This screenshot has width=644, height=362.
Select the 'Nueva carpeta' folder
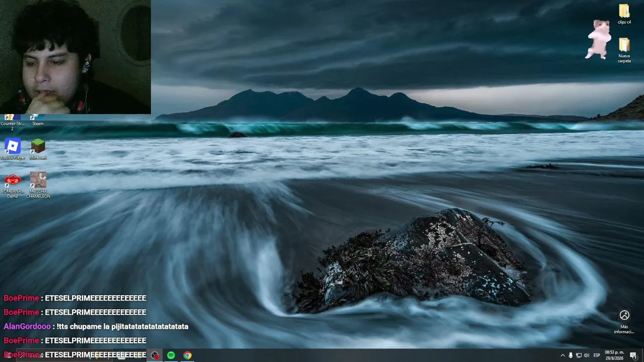click(624, 51)
